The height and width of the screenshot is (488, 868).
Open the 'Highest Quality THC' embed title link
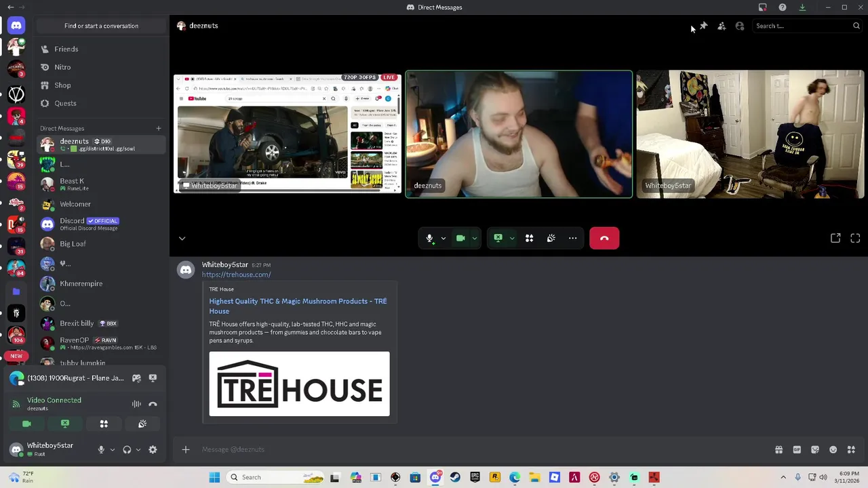pyautogui.click(x=298, y=306)
